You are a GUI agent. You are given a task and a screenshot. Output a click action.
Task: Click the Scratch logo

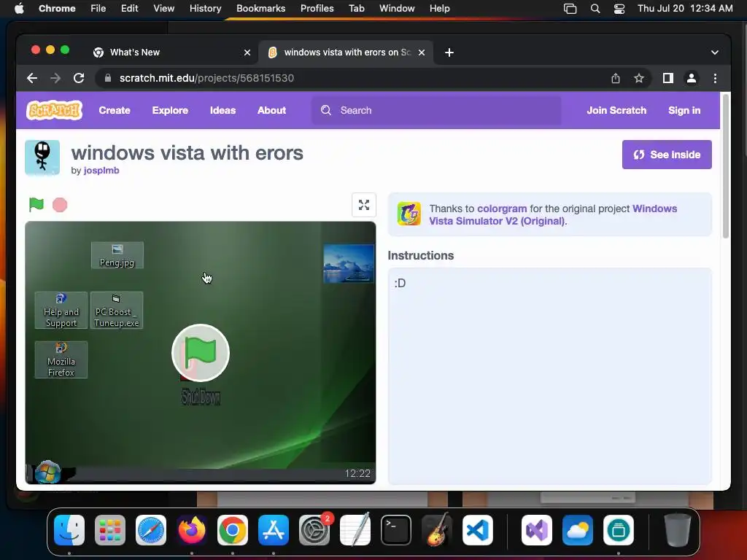click(54, 110)
